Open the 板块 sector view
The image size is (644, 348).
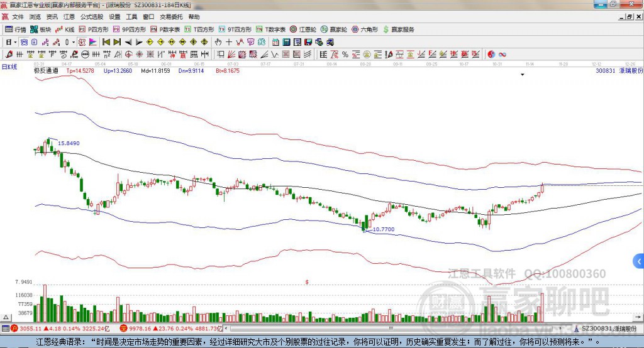coord(40,30)
